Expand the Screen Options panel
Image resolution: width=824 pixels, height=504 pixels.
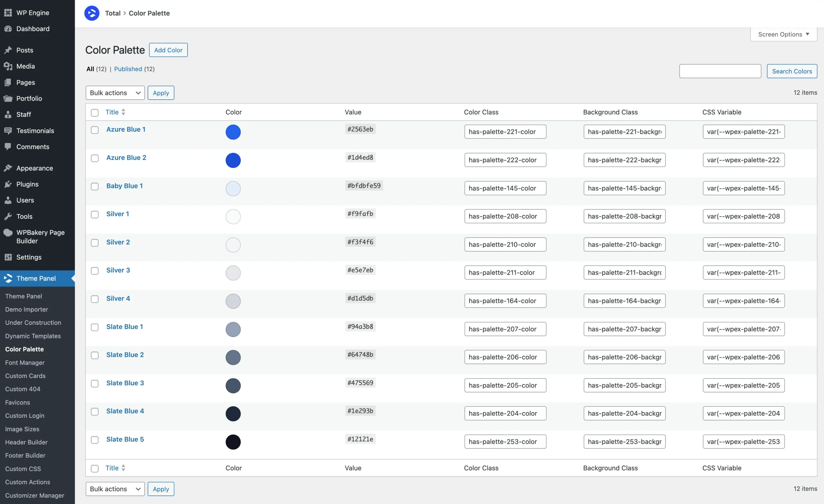click(783, 34)
